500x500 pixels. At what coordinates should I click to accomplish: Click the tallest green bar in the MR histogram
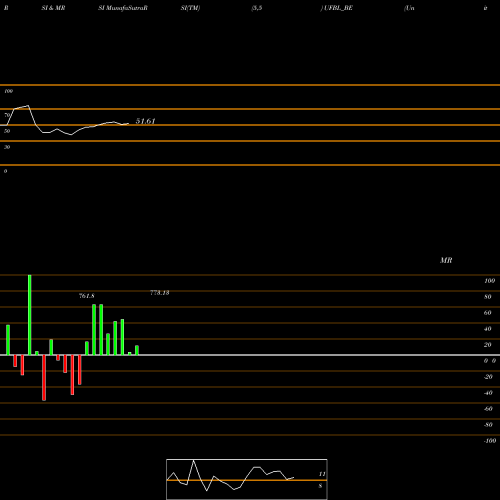coord(30,315)
